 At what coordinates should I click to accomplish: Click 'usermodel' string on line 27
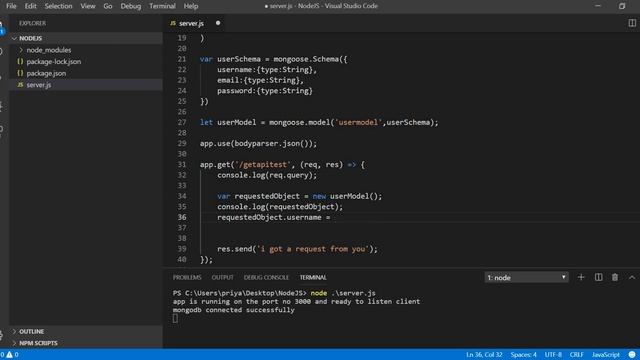pyautogui.click(x=358, y=122)
